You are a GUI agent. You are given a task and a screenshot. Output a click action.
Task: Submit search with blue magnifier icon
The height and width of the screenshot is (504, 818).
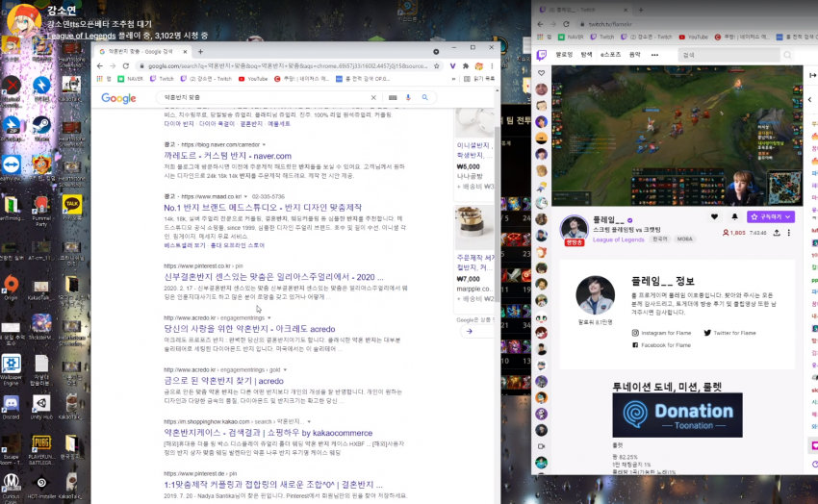pos(425,97)
